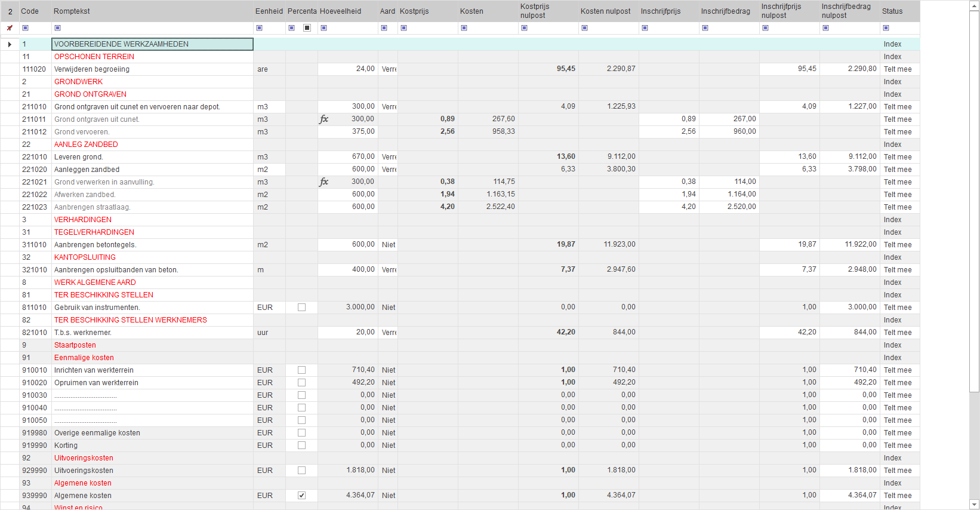
Task: Open the filter operator icon under Eenheid
Action: point(259,28)
